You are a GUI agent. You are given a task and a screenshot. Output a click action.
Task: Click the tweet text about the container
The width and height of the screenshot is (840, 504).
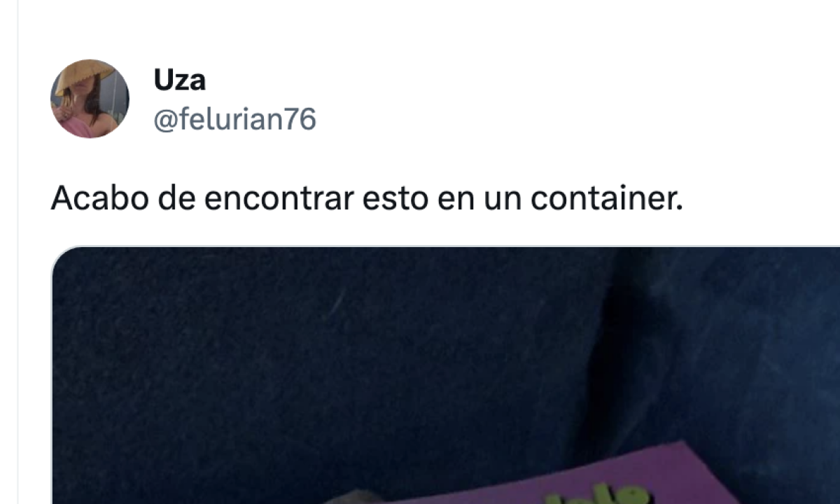366,200
